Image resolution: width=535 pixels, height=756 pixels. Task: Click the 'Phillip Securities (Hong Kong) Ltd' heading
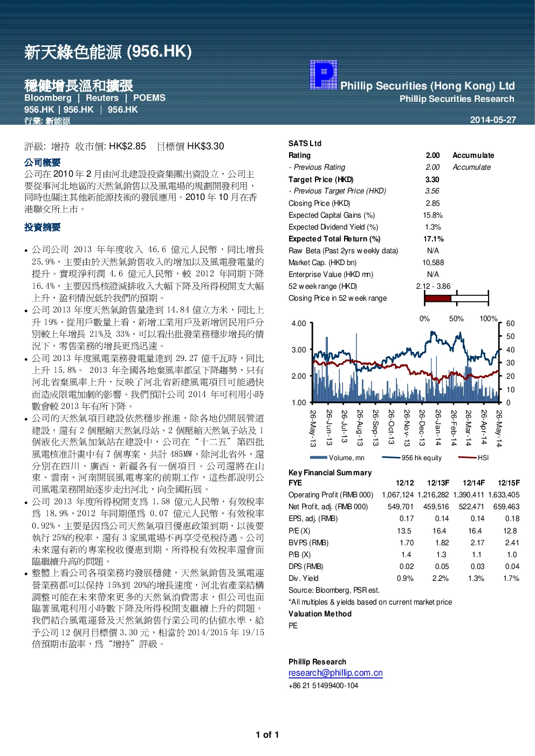tap(428, 86)
